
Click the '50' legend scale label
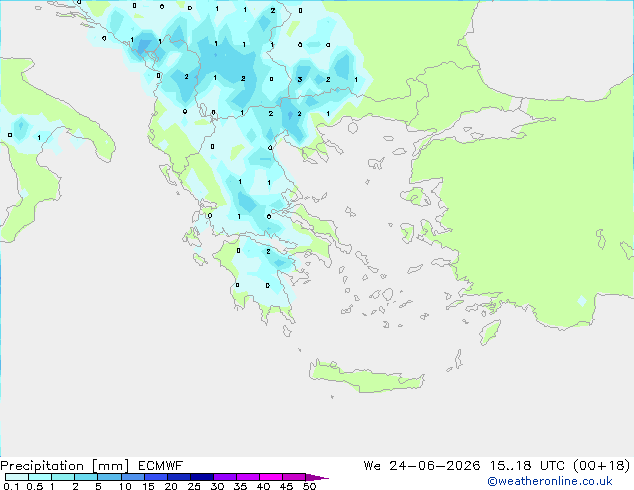(x=309, y=486)
